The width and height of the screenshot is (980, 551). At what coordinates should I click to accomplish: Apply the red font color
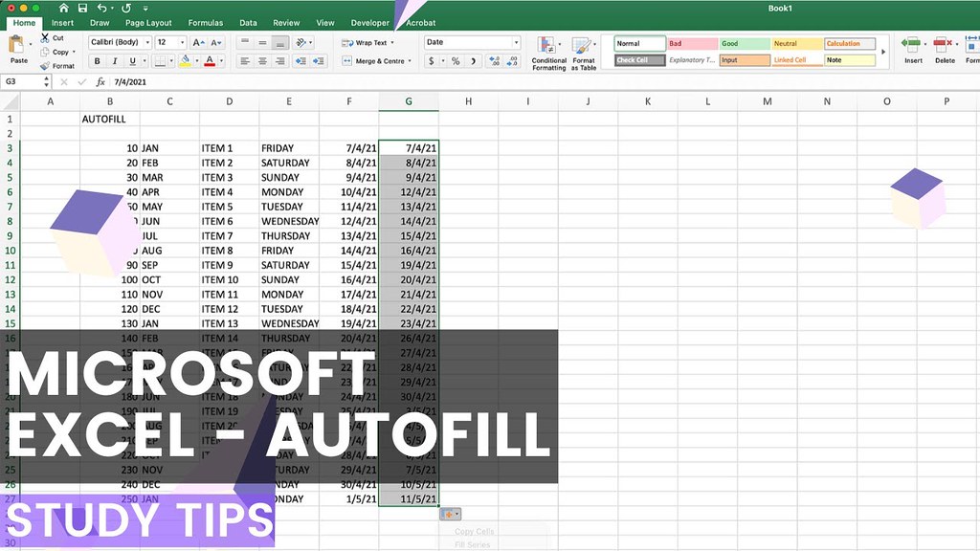tap(210, 61)
